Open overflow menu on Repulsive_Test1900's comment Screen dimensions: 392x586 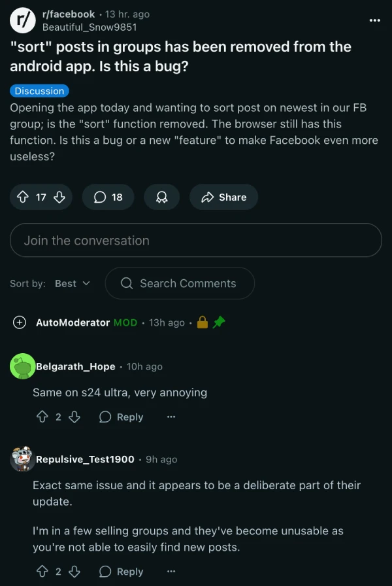[171, 571]
